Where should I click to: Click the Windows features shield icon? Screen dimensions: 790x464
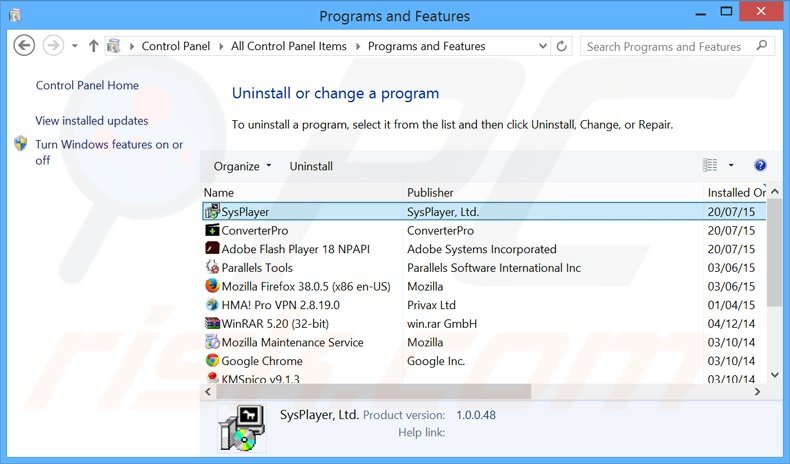click(x=21, y=144)
